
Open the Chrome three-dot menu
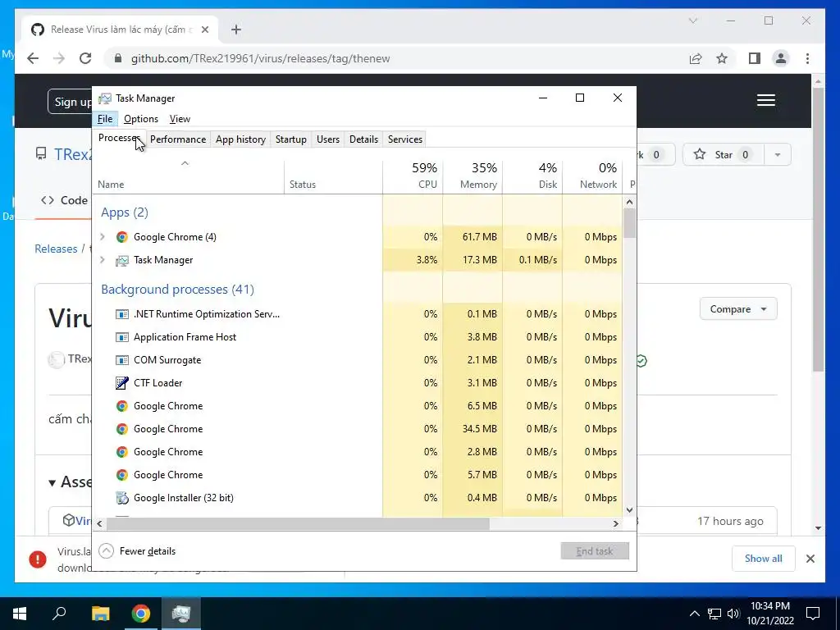coord(807,58)
